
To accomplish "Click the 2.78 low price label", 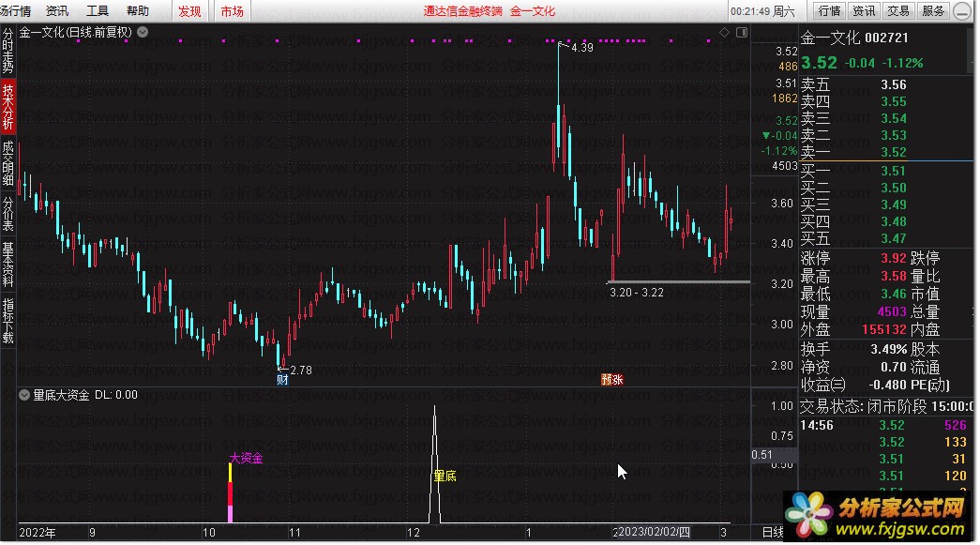I will 301,370.
